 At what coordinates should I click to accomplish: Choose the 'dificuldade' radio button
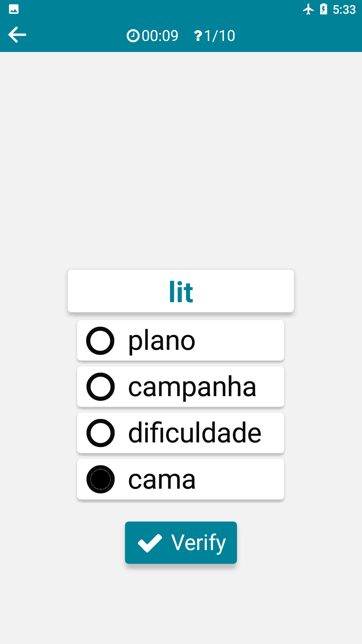[x=101, y=433]
